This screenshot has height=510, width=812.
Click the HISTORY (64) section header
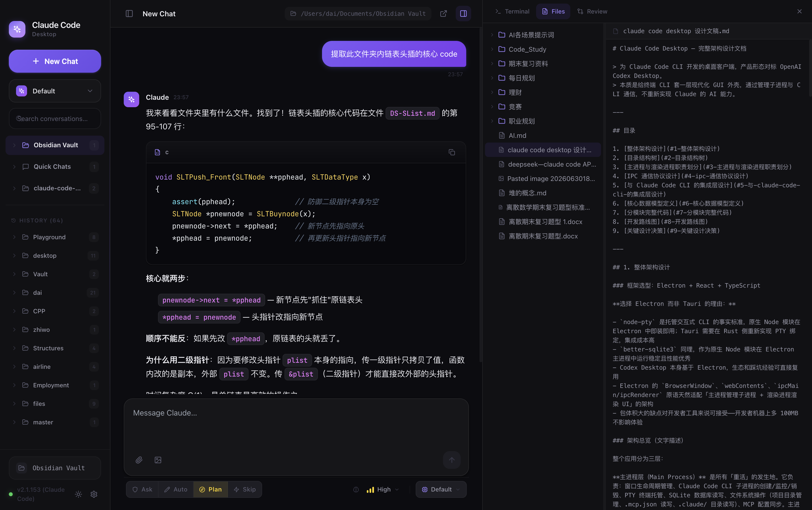37,220
